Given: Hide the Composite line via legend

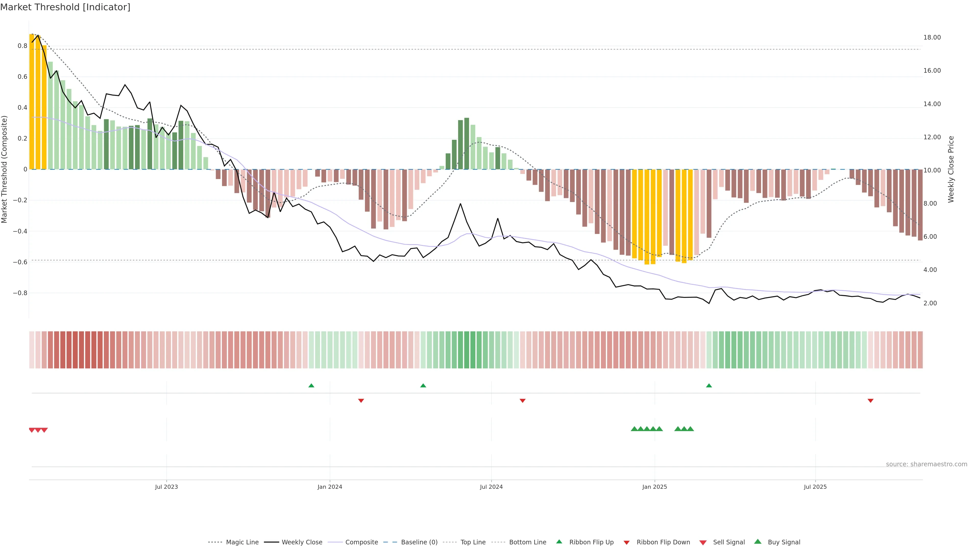Looking at the screenshot, I should click(x=361, y=542).
